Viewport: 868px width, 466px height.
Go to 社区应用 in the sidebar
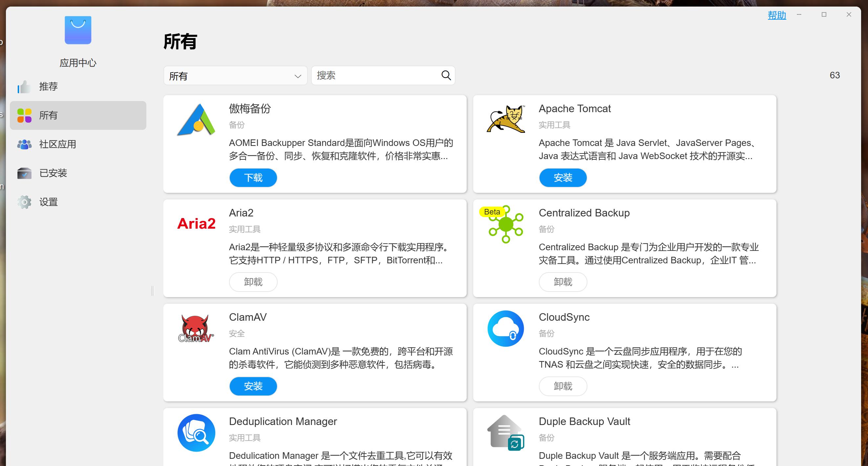click(x=78, y=144)
